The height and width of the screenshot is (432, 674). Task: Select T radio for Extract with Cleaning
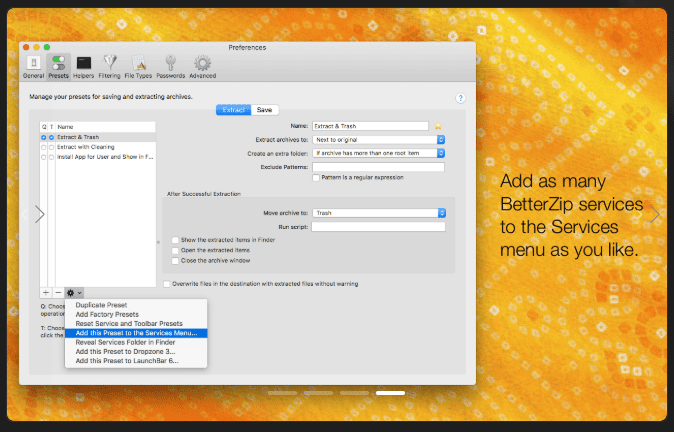click(52, 147)
